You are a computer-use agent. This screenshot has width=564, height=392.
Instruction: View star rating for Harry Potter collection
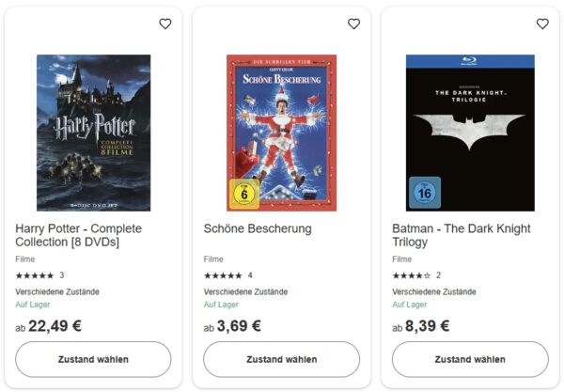click(35, 275)
